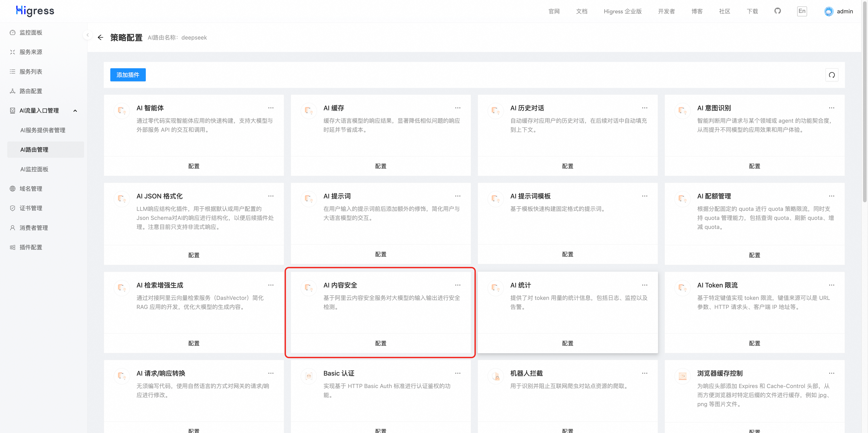Open more options for AI 智能体
The width and height of the screenshot is (868, 433).
pos(271,108)
